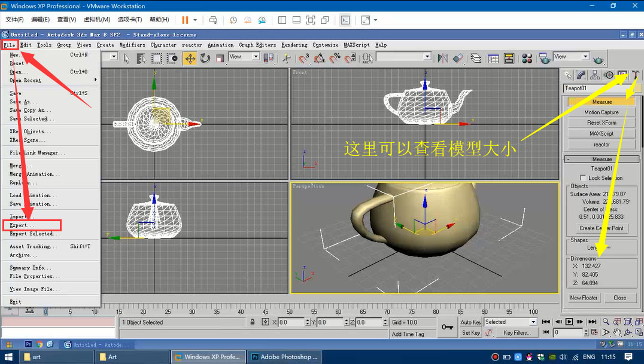
Task: Open Select by Name tool
Action: [x=141, y=59]
